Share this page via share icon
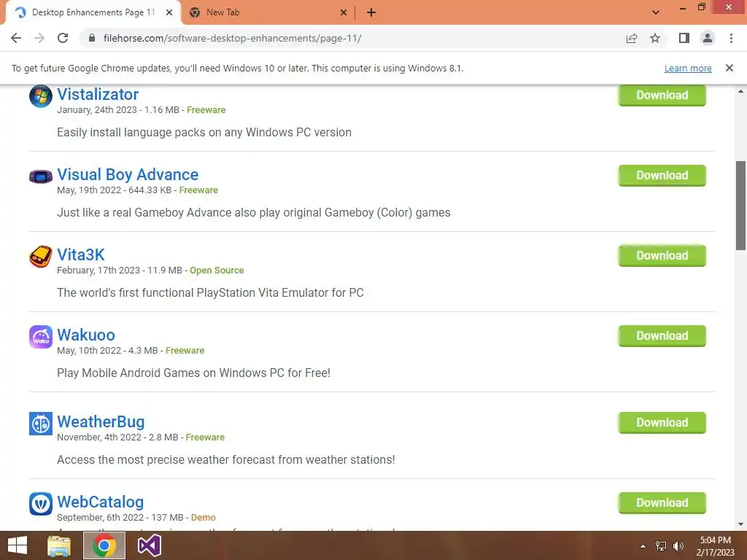 coord(632,38)
